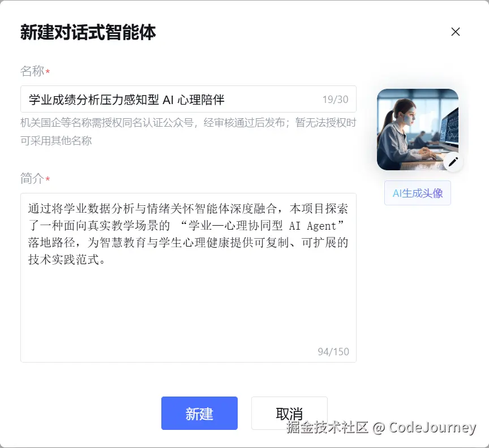Confirm creation with the blue 新建 button
The width and height of the screenshot is (489, 448).
199,413
